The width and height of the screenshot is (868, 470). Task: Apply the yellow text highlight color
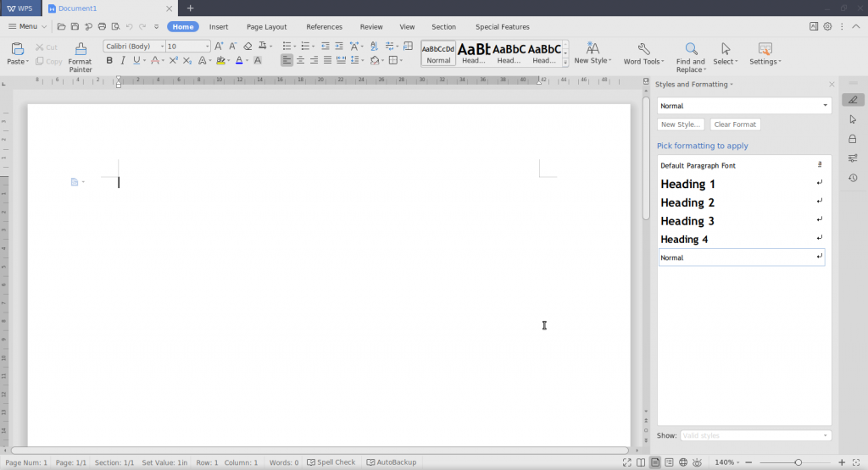221,60
